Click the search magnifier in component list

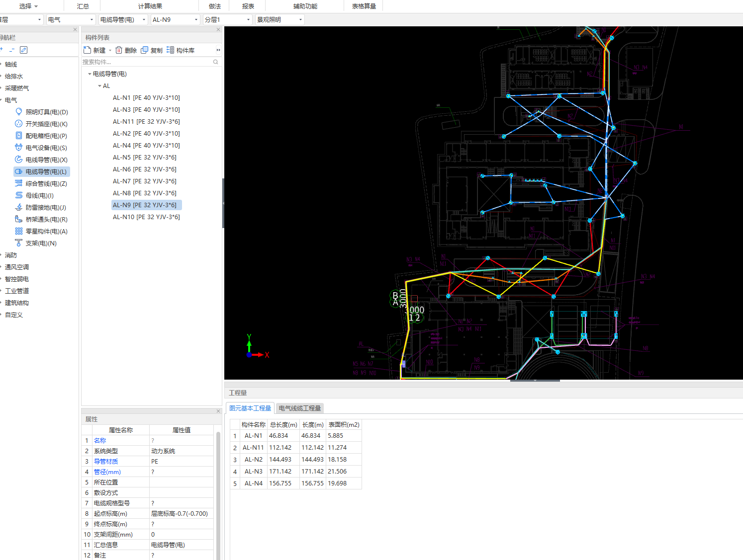point(215,62)
